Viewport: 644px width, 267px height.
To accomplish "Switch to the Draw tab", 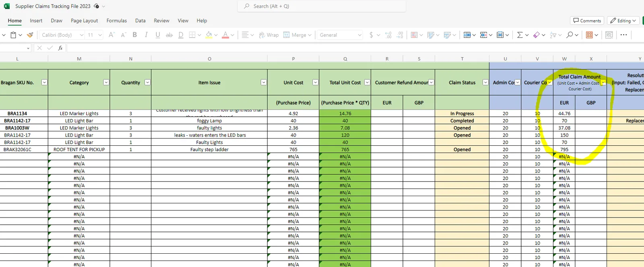I will (x=56, y=21).
